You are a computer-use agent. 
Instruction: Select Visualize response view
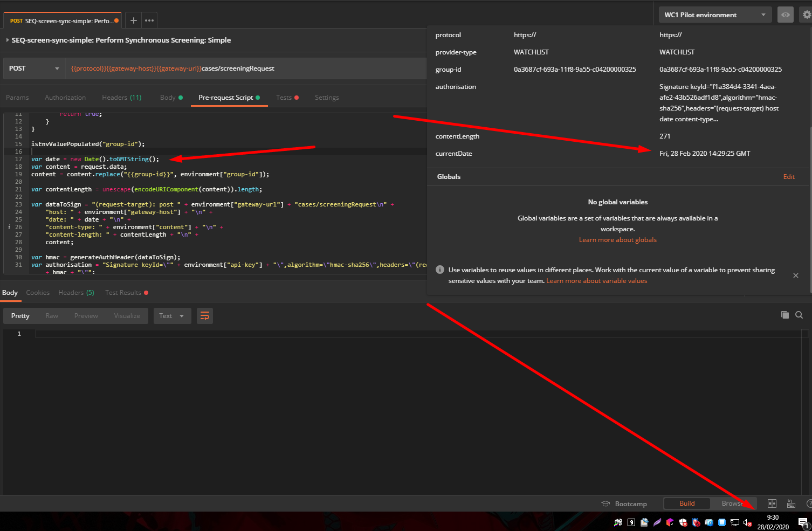[x=127, y=316]
